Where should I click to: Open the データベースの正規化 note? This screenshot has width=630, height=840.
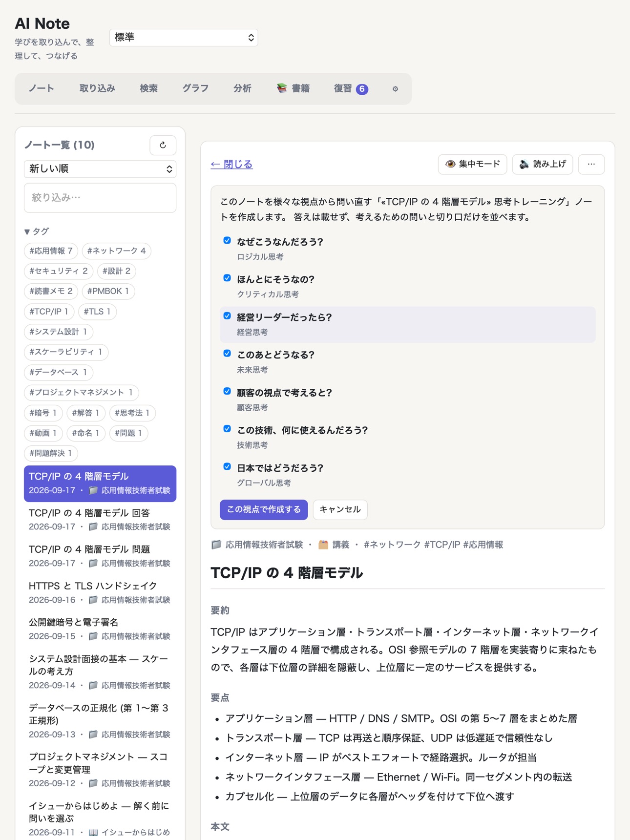point(100,721)
